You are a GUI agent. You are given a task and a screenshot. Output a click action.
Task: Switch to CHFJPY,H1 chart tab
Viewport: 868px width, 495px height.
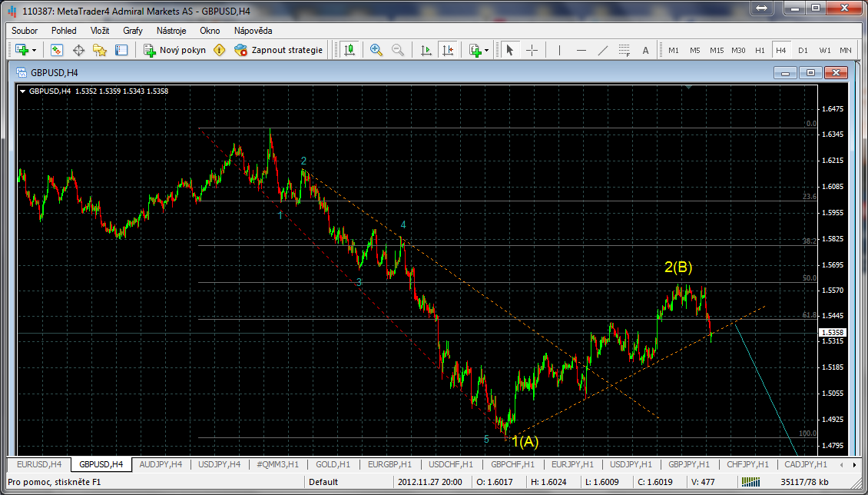pos(748,464)
